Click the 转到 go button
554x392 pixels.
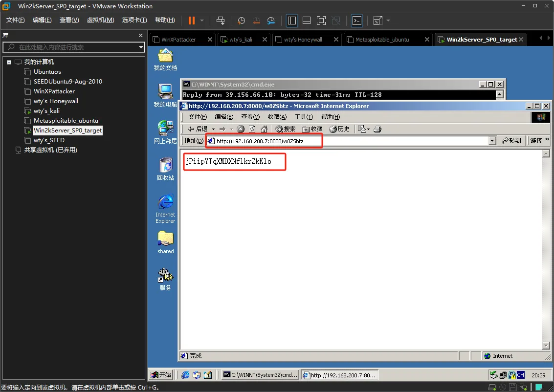(511, 141)
